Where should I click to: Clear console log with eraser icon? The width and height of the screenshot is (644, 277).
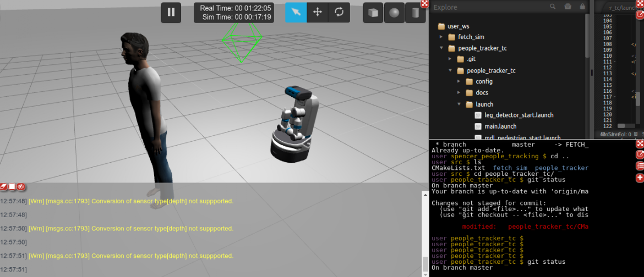(x=4, y=187)
